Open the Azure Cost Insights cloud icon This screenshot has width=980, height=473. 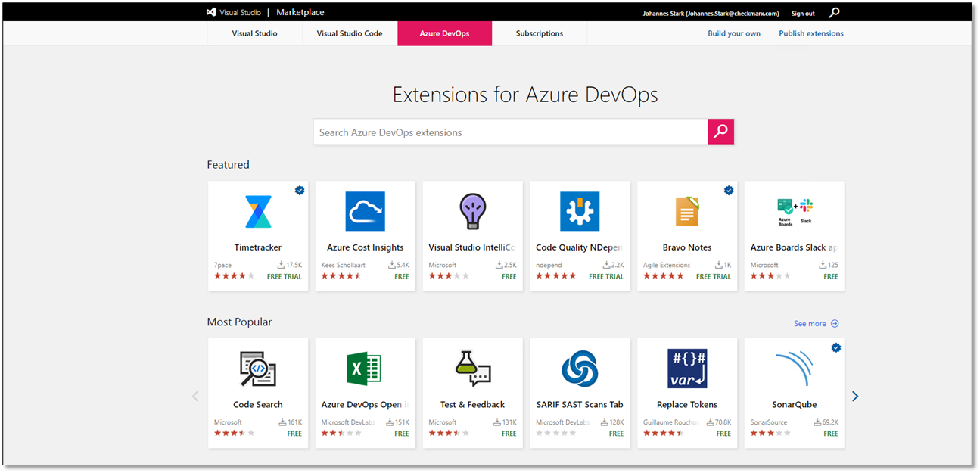[x=365, y=211]
